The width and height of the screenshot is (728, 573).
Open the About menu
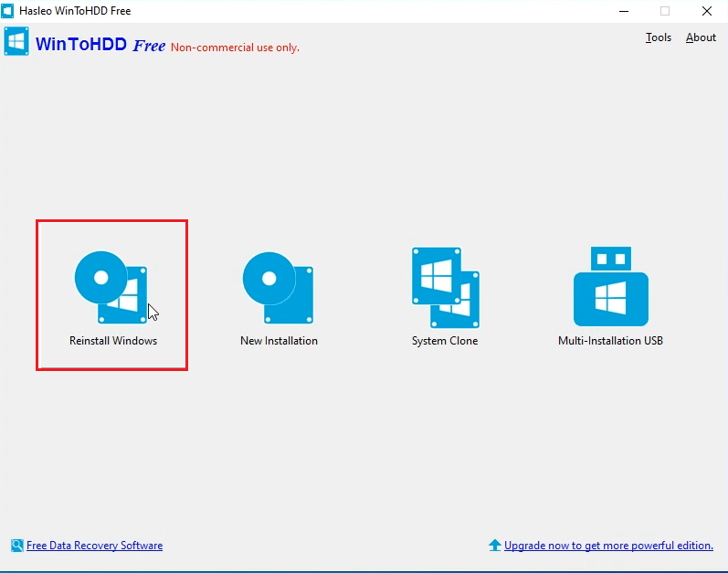701,37
